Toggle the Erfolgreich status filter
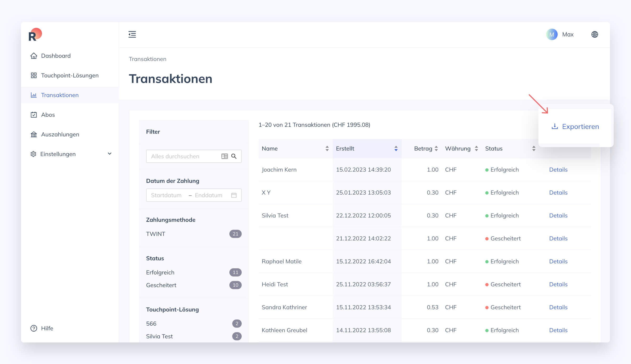631x364 pixels. (160, 272)
